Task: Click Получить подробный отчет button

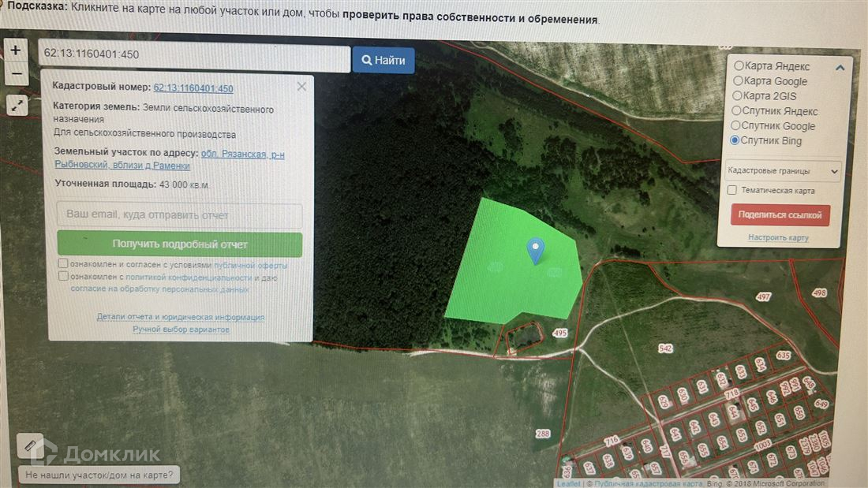Action: [x=180, y=244]
